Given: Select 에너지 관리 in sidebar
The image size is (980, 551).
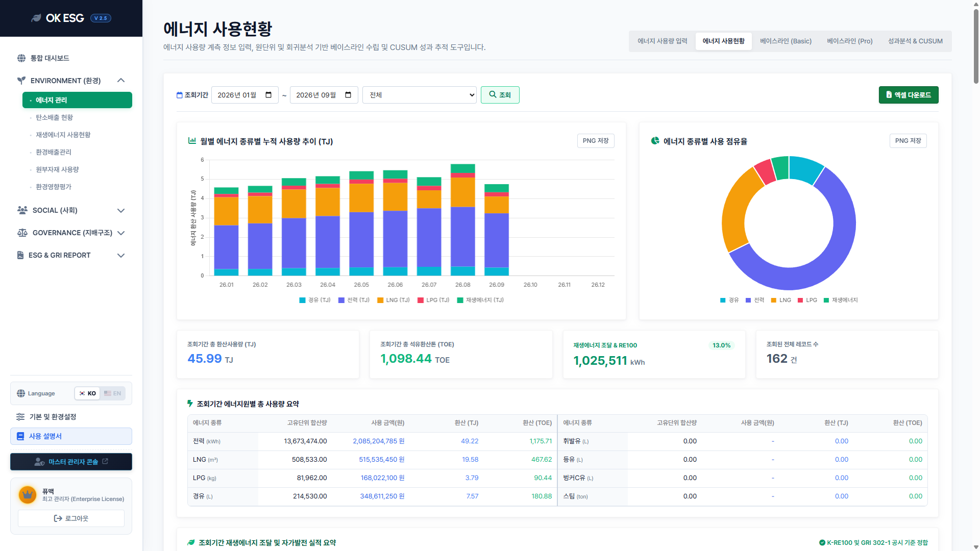Looking at the screenshot, I should [77, 100].
